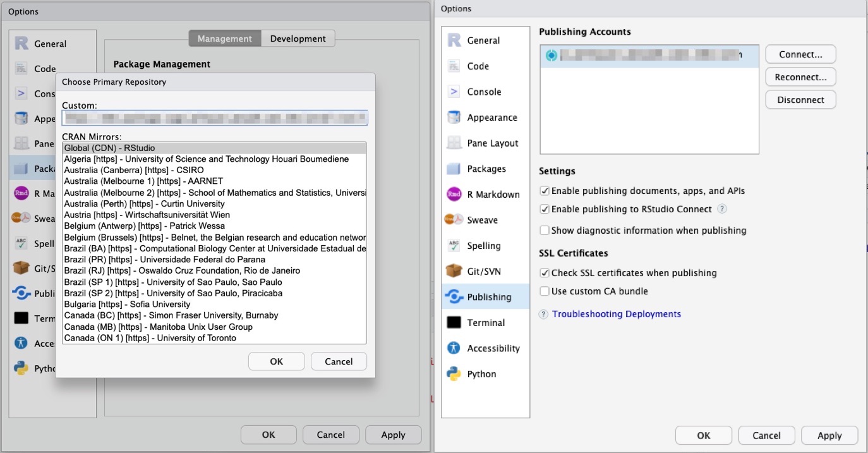Select the Terminal icon in left Options window
Screen dimensions: 868x453
pyautogui.click(x=21, y=318)
